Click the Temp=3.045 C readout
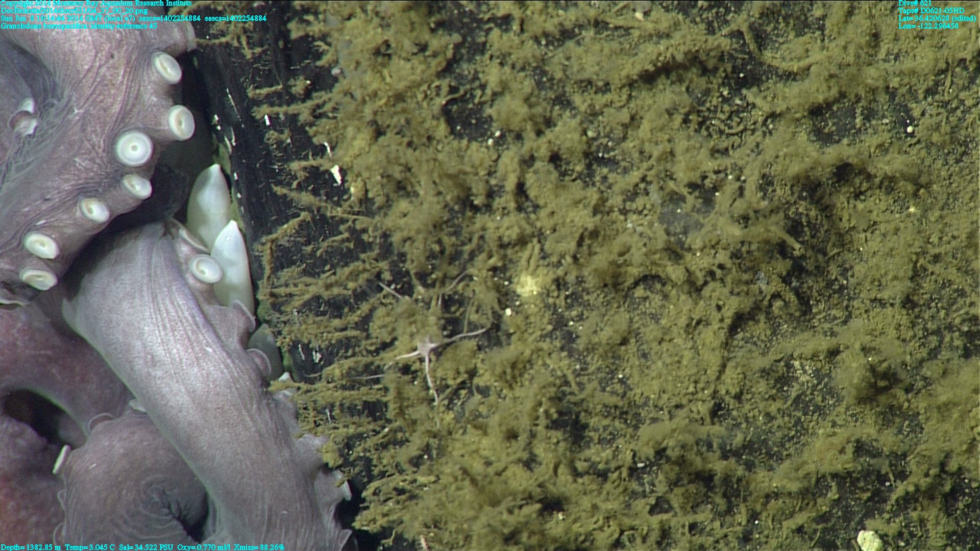 (x=90, y=547)
